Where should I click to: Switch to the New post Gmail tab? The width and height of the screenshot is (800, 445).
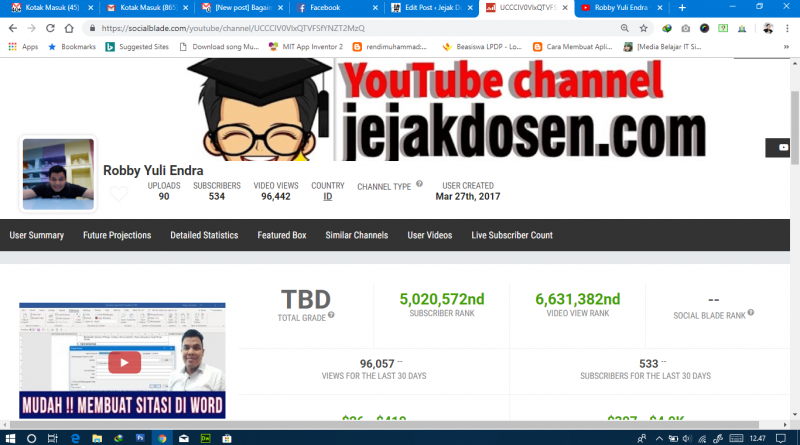click(x=242, y=8)
